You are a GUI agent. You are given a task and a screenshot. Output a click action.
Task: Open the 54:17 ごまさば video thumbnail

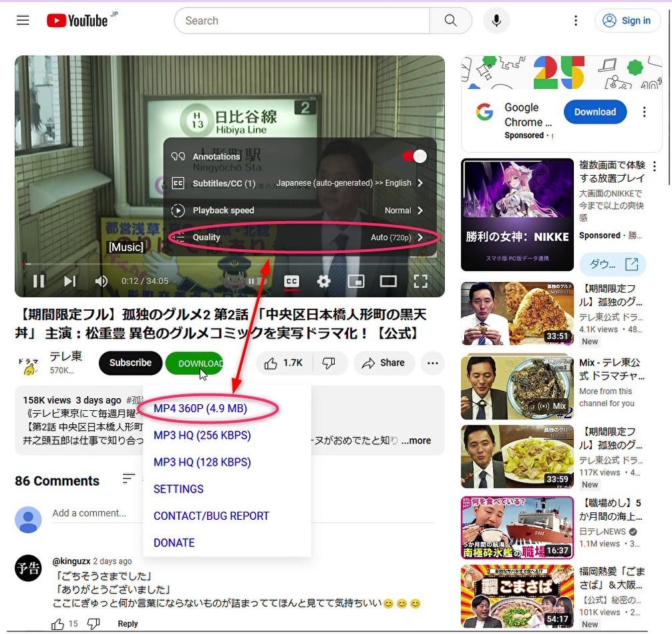point(517,597)
